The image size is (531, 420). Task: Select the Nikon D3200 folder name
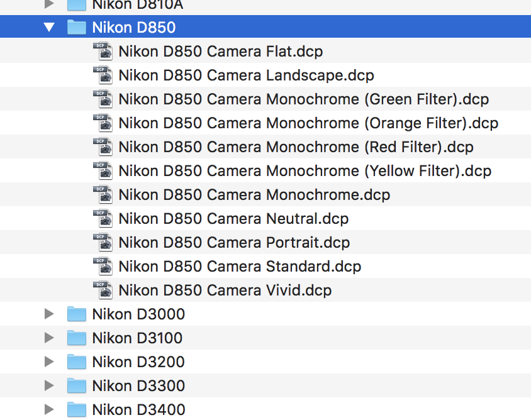pos(138,362)
